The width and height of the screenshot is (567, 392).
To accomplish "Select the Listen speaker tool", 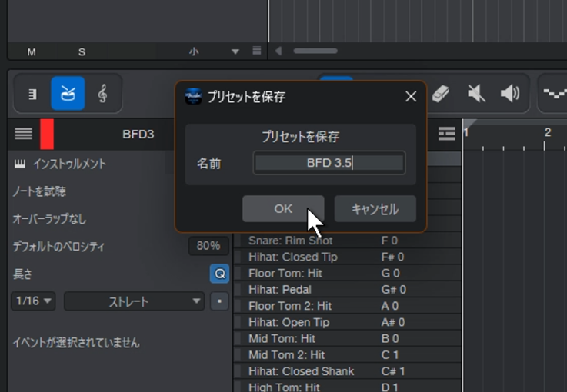I will point(510,94).
